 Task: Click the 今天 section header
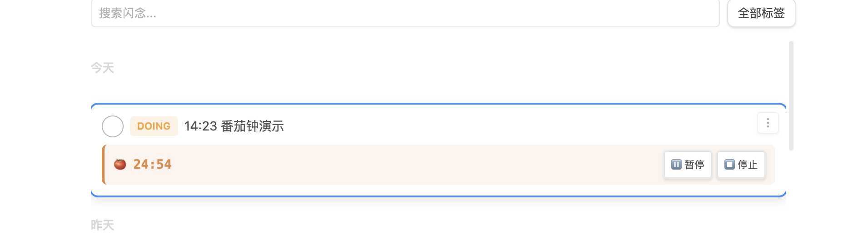102,68
